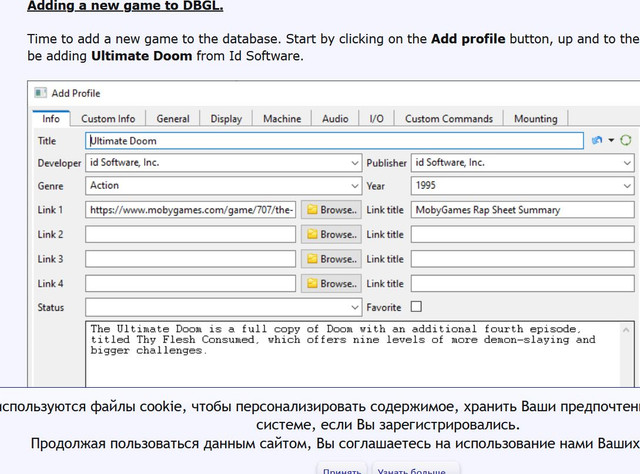Select the I/O tab

[376, 119]
